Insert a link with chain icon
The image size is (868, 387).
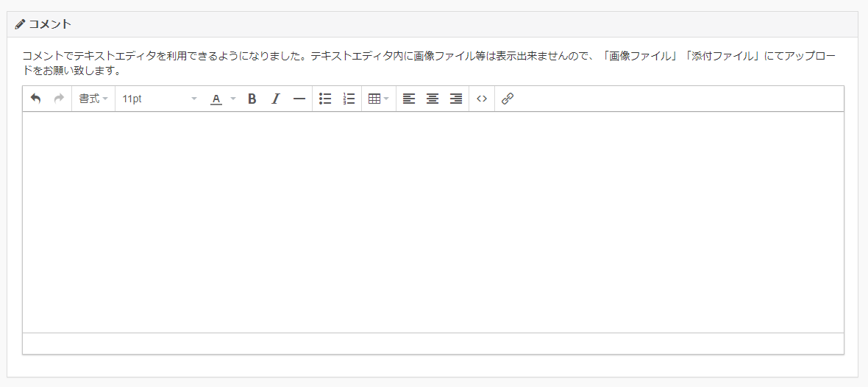(508, 99)
